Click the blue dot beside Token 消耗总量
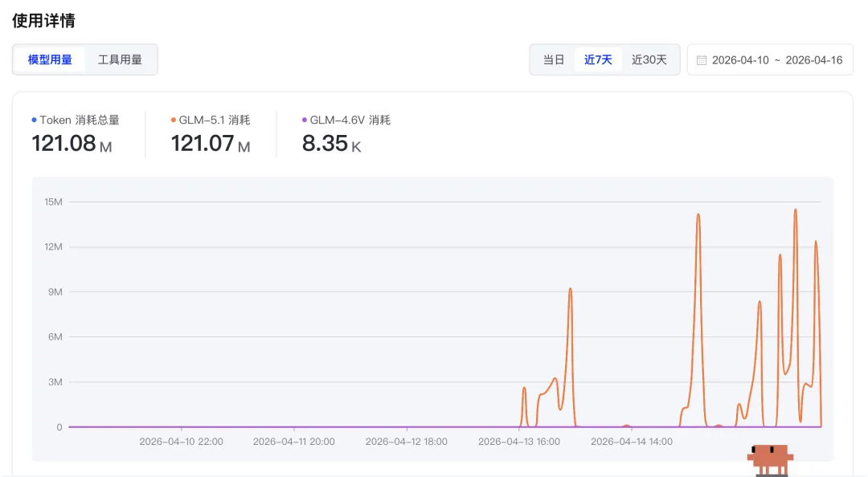The width and height of the screenshot is (868, 477). tap(34, 120)
